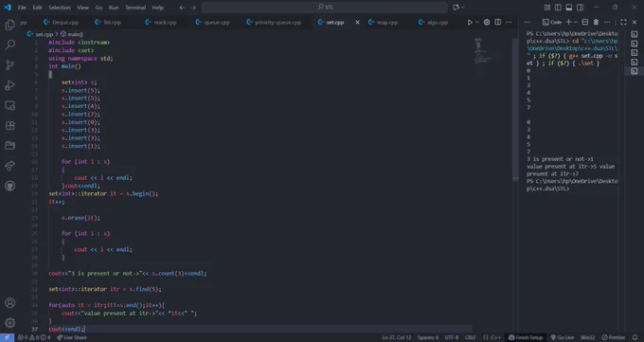This screenshot has width=644, height=342.
Task: Select the highlighted terminal in terminal list
Action: tap(635, 71)
